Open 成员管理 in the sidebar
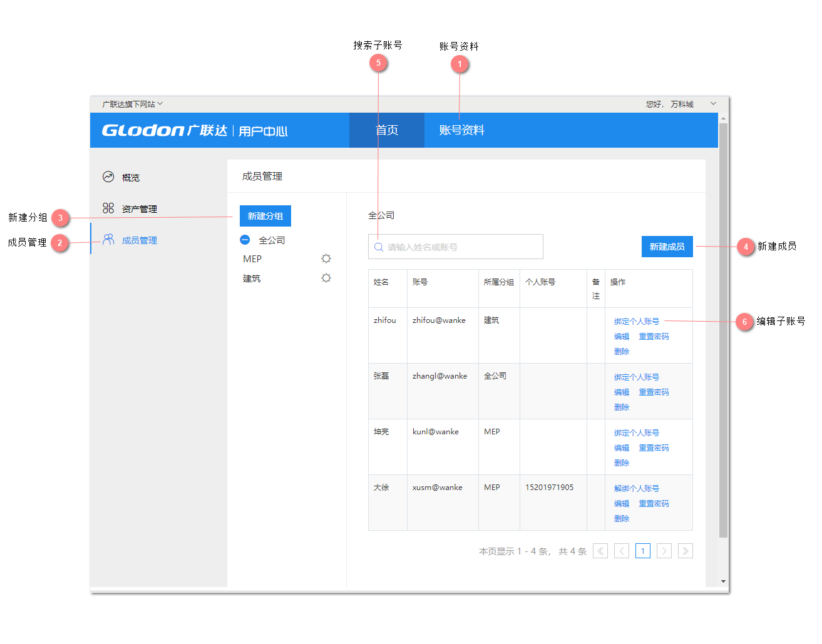Viewport: 822px width, 644px height. [x=139, y=240]
